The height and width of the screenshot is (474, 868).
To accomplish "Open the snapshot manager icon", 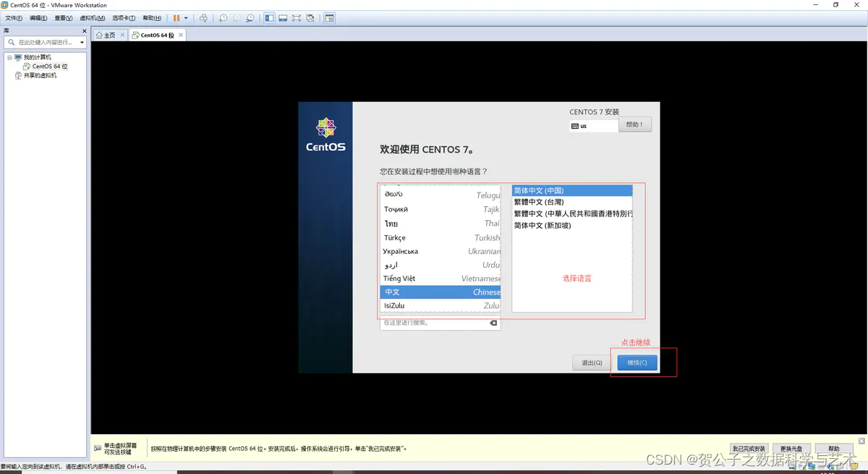I will (x=250, y=18).
